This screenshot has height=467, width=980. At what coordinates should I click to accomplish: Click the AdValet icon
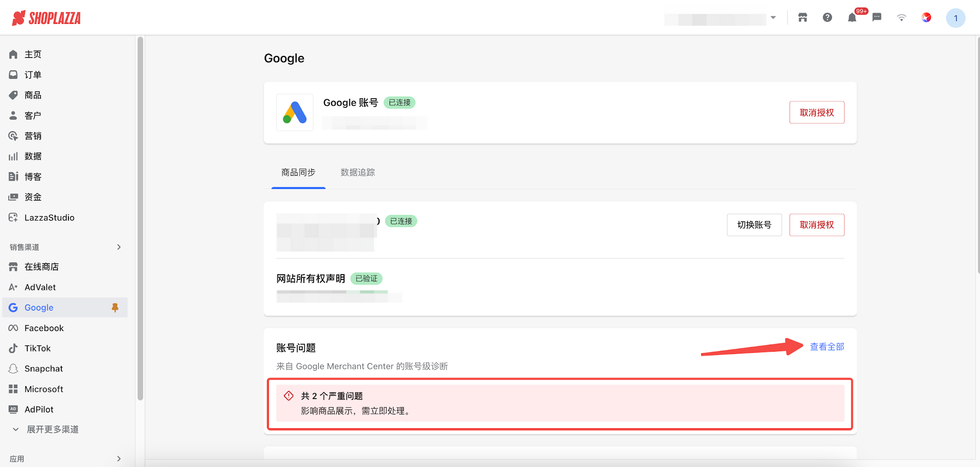pyautogui.click(x=13, y=287)
